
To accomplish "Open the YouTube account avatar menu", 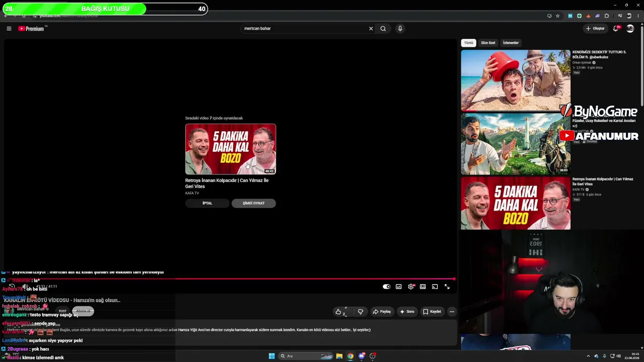I will [x=630, y=29].
